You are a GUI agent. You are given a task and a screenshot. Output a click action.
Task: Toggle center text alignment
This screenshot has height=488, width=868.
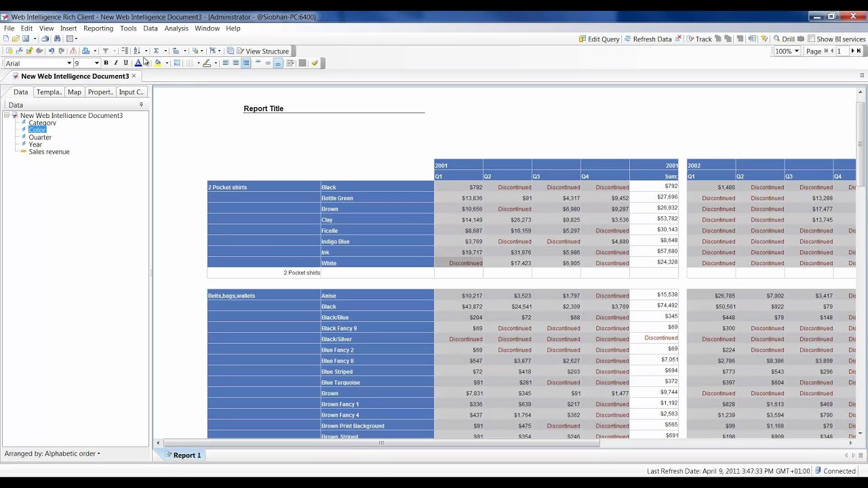coord(236,63)
